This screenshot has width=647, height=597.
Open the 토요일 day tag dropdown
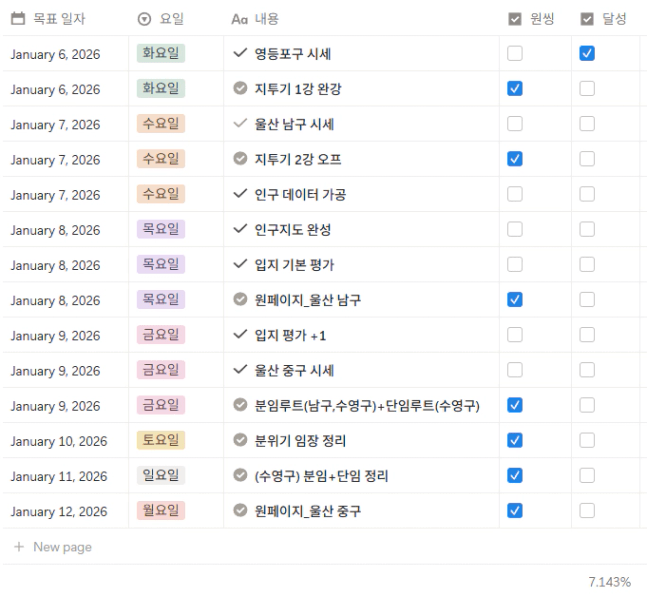tap(161, 440)
